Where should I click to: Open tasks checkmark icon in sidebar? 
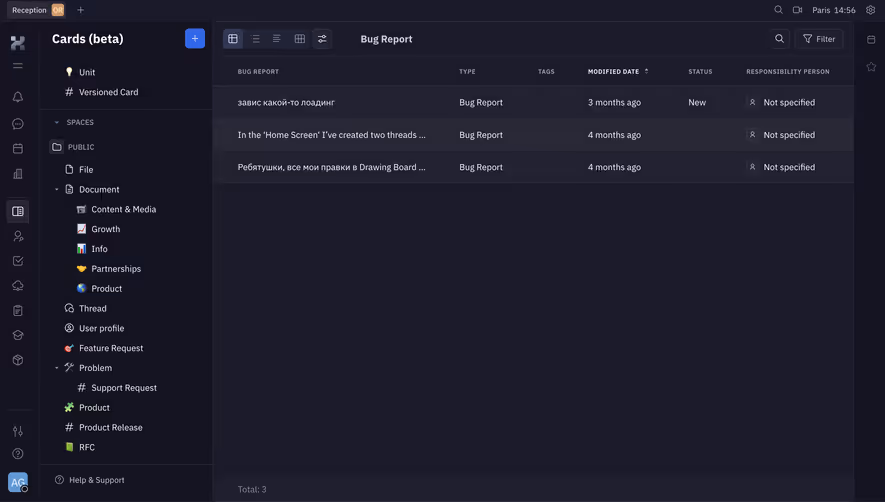click(x=18, y=261)
